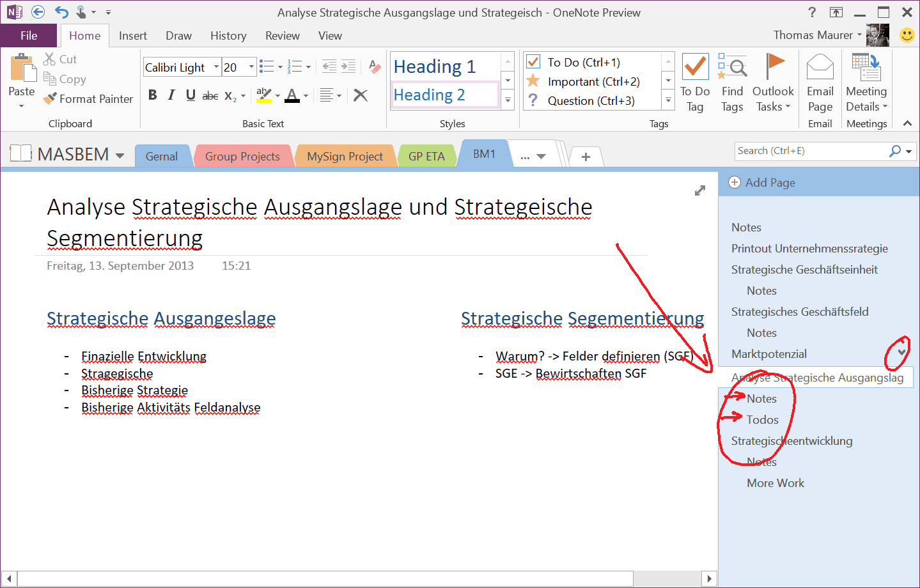Toggle Bold formatting
The width and height of the screenshot is (920, 588).
pyautogui.click(x=152, y=95)
